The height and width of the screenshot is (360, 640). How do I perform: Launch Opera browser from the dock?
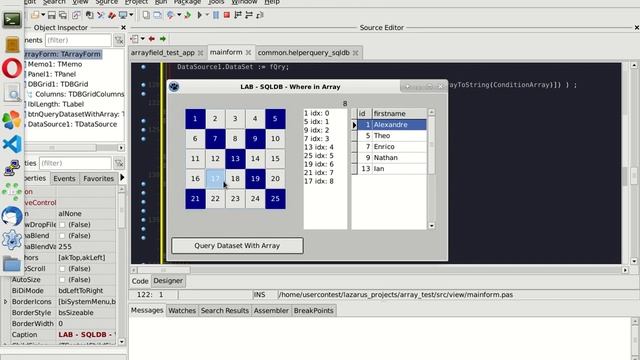click(12, 68)
